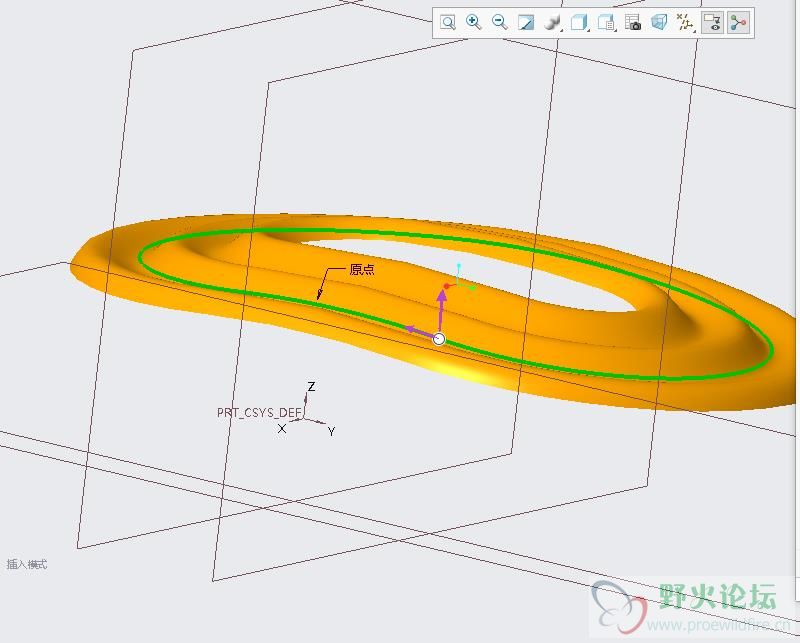
Task: Open the saved orientations cube dropdown
Action: click(x=579, y=22)
